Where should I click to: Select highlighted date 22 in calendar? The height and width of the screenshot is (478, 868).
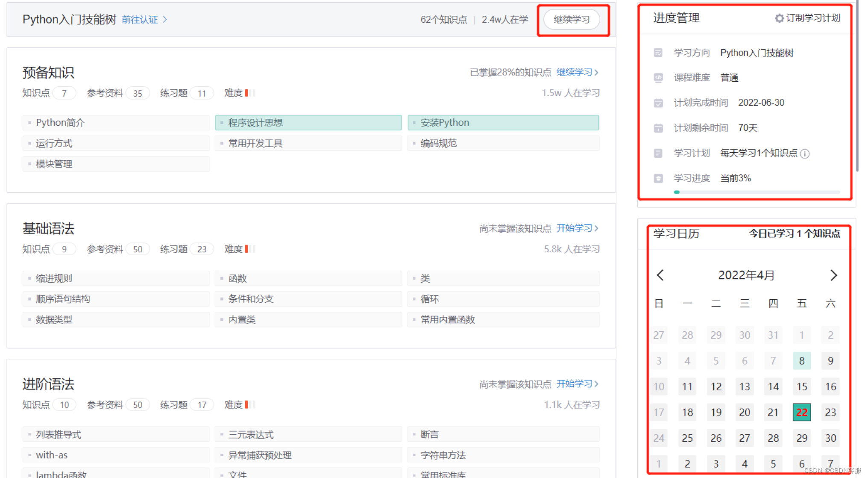tap(802, 412)
